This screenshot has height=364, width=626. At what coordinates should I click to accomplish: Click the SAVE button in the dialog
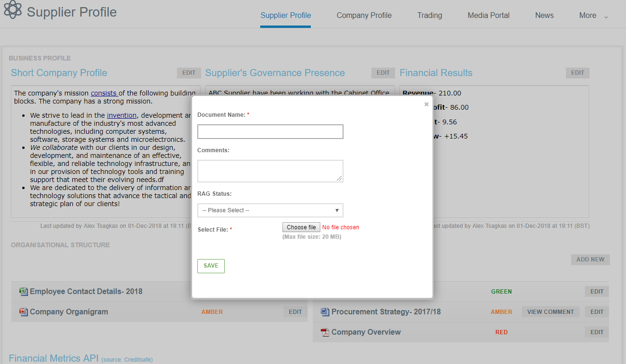click(x=211, y=266)
